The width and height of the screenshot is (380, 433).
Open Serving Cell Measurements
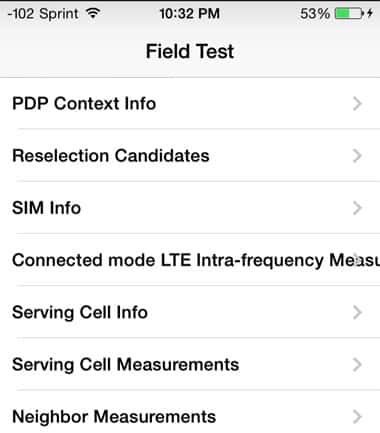190,364
